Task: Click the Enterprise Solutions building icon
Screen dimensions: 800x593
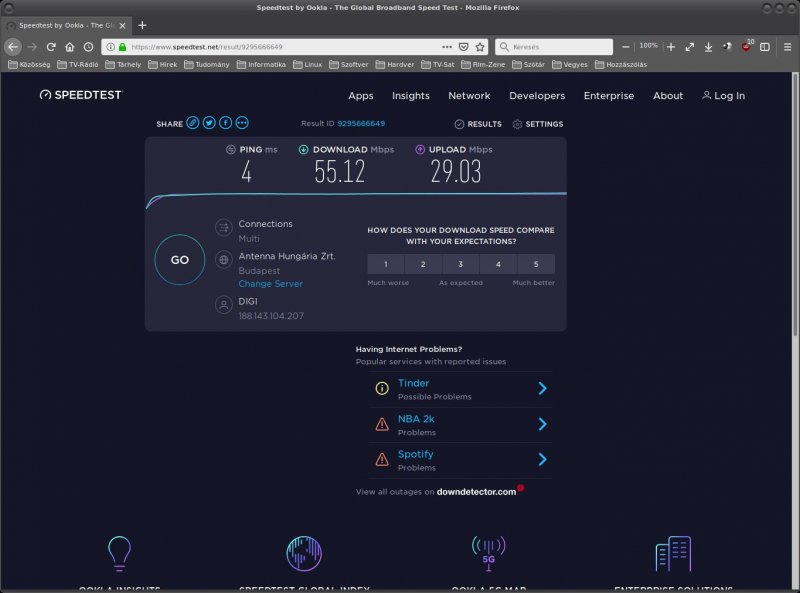Action: tap(673, 553)
